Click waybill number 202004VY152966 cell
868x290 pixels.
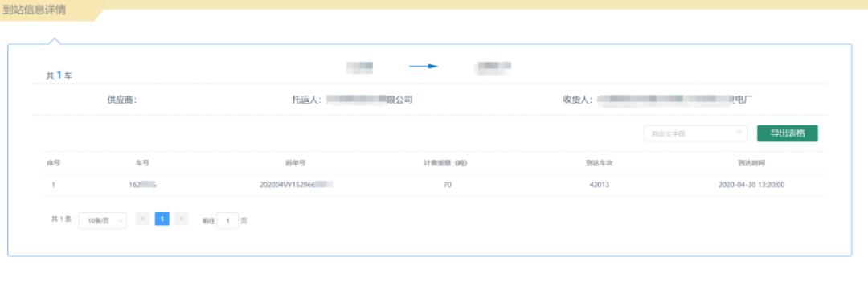click(x=296, y=185)
